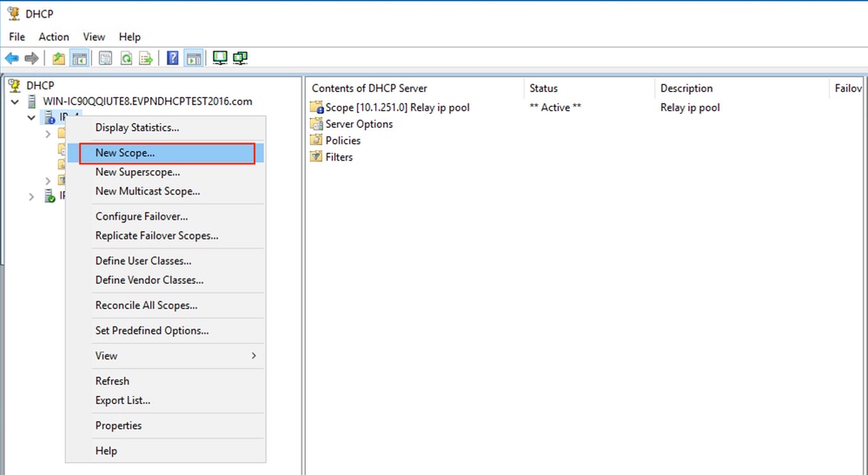Choose New Multicast Scope... from context menu
Image resolution: width=868 pixels, height=475 pixels.
165,191
